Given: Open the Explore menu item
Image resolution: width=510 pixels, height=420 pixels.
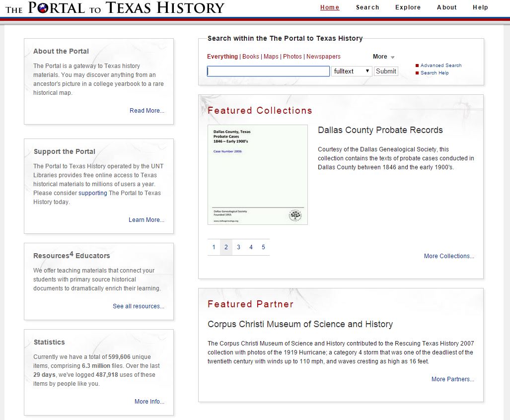Looking at the screenshot, I should [408, 7].
